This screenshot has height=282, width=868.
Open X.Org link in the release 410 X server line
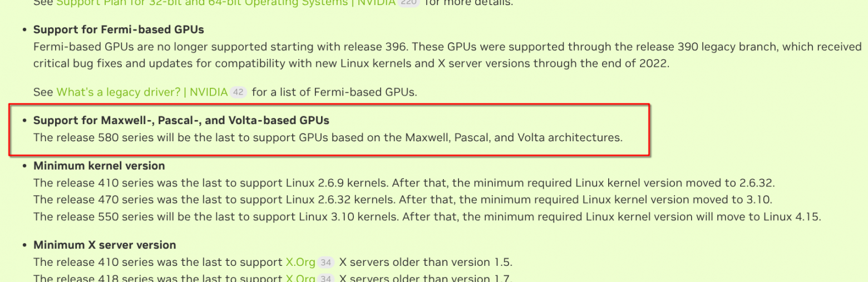300,262
